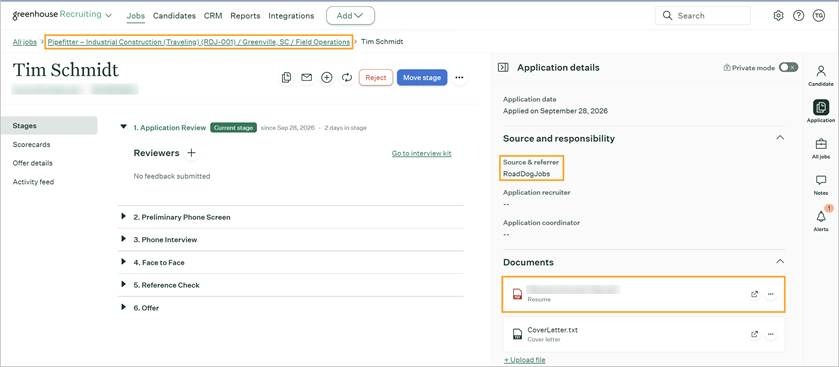
Task: Select the Offer details tab
Action: click(33, 163)
